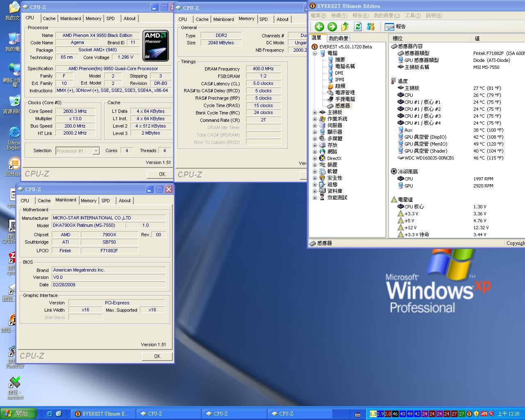This screenshot has height=420, width=525.
Task: Switch to 我的最愛 favorites tab in EVEREST
Action: click(x=338, y=38)
